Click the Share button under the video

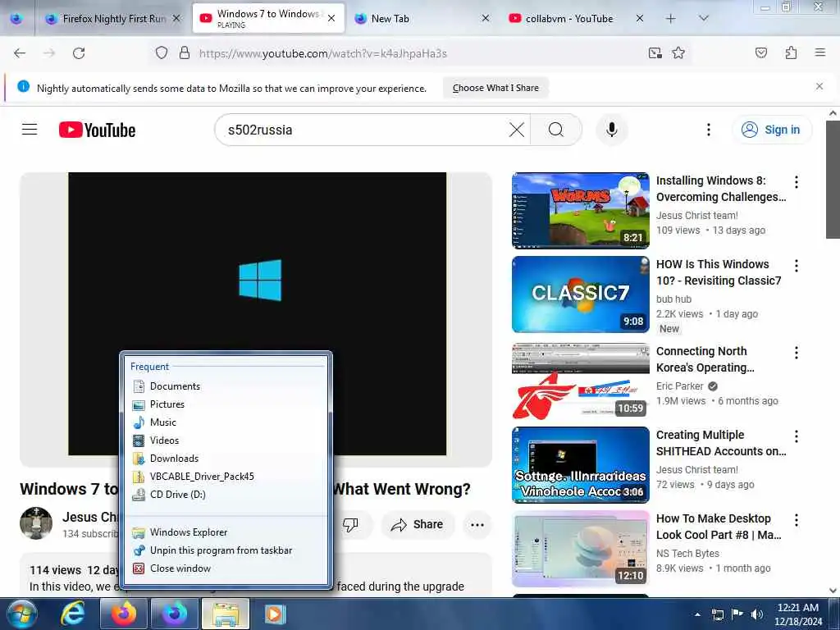click(x=418, y=524)
